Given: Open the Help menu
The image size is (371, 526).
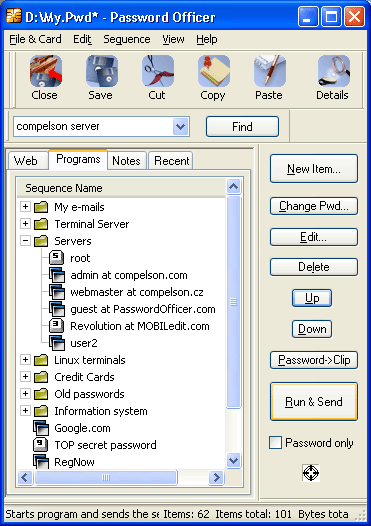Looking at the screenshot, I should pyautogui.click(x=207, y=39).
